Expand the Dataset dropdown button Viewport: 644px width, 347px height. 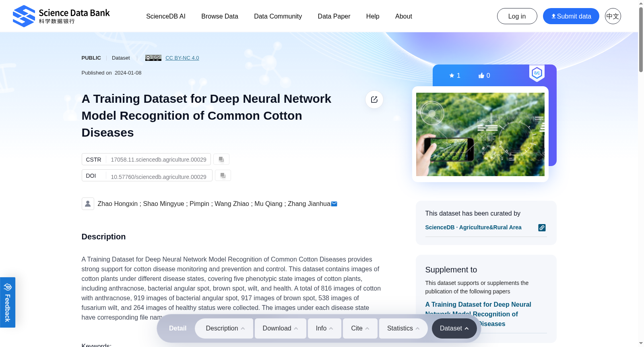pos(454,328)
